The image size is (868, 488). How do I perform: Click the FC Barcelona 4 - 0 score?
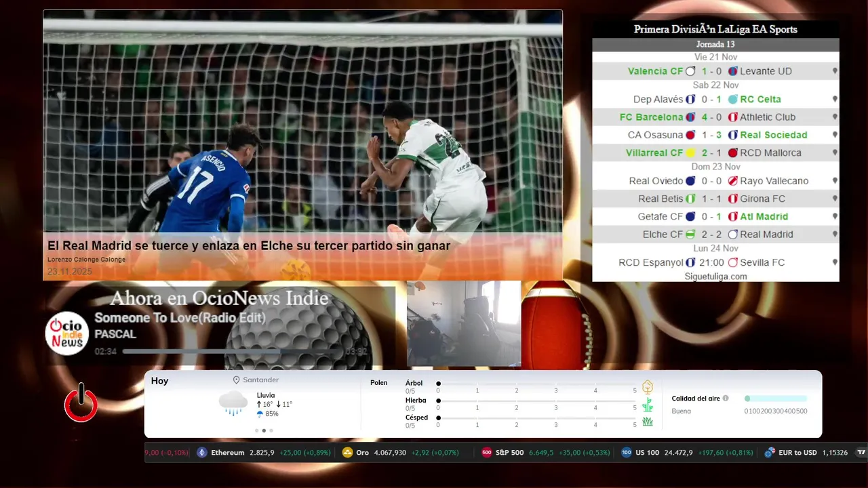(x=711, y=117)
